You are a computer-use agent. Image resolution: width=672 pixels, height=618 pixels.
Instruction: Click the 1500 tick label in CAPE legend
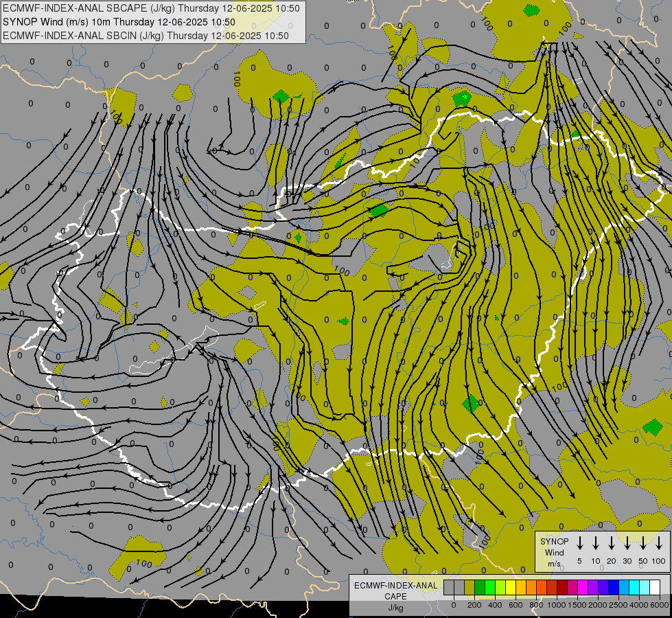click(x=577, y=605)
